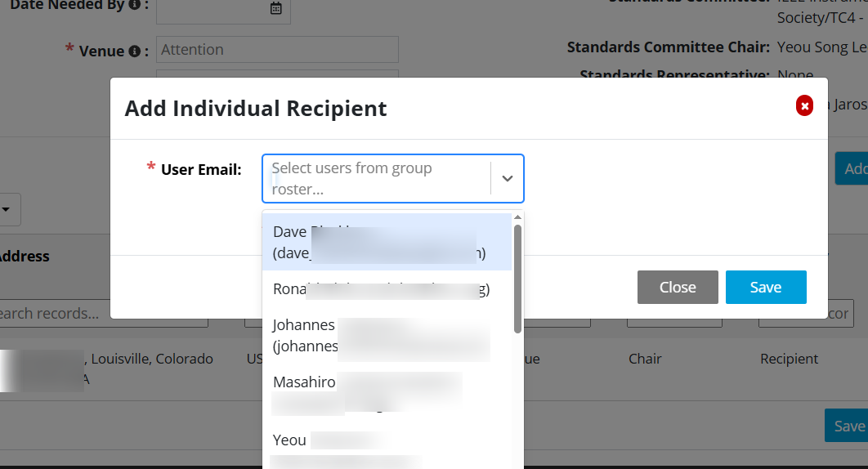Click the info icon beside Date Needed By
Image resolution: width=868 pixels, height=469 pixels.
point(134,5)
